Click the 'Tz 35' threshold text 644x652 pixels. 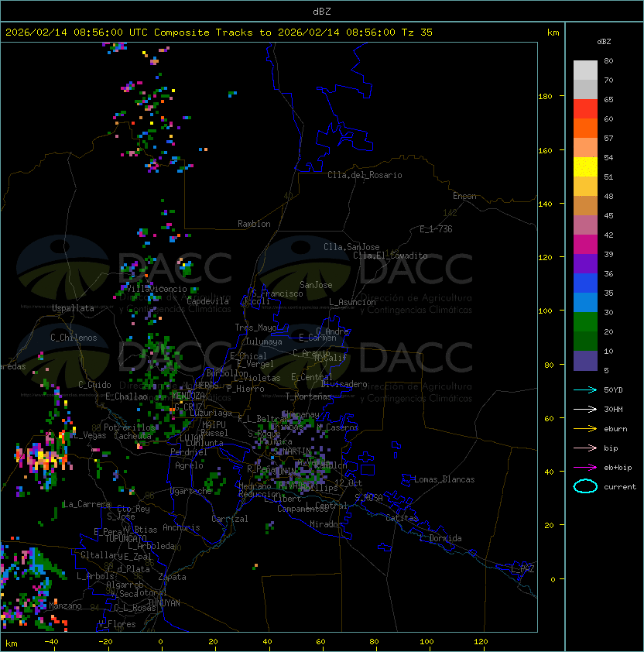click(x=417, y=33)
